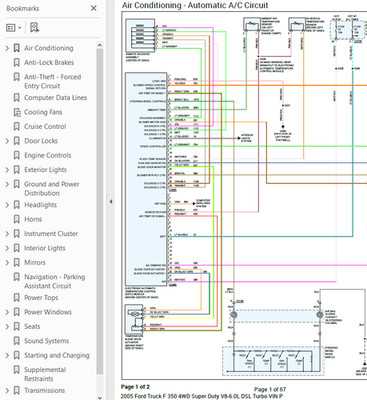
Task: Expand the Starting and Charging bookmark
Action: (x=7, y=355)
